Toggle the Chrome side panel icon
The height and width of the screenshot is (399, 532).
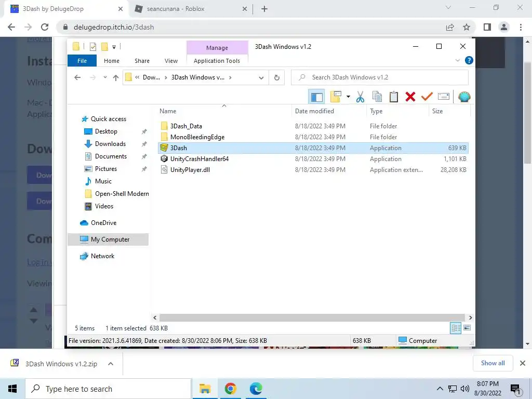click(487, 27)
